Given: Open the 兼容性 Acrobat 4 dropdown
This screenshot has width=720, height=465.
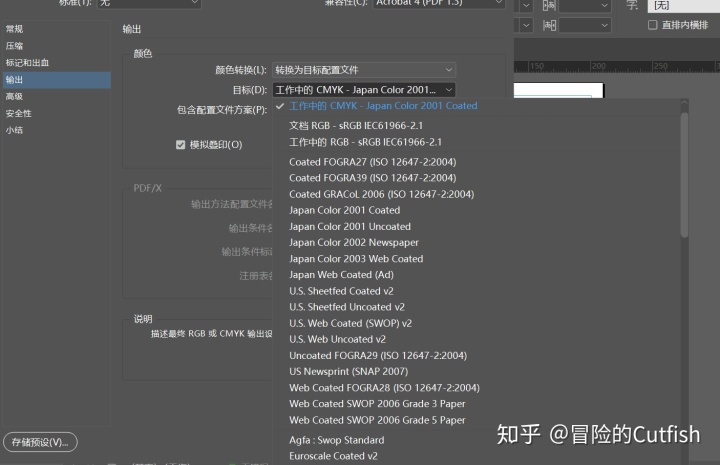Looking at the screenshot, I should coord(439,3).
